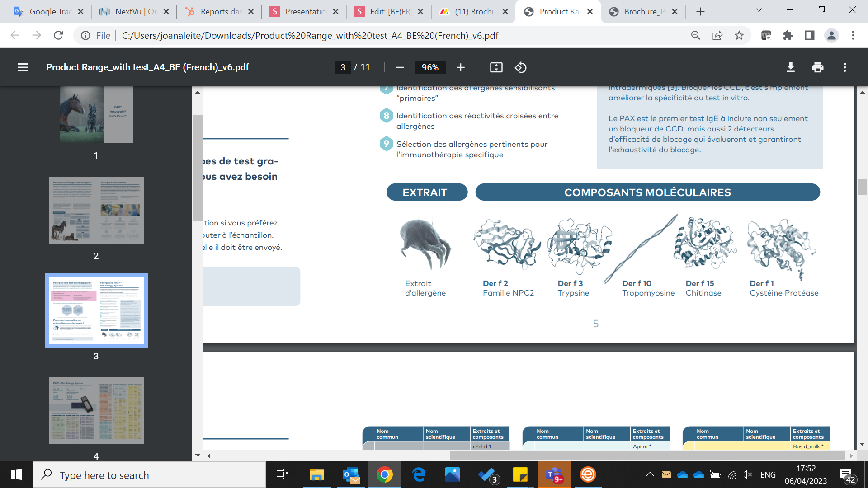
Task: Bookmark this page with star icon
Action: (x=739, y=35)
